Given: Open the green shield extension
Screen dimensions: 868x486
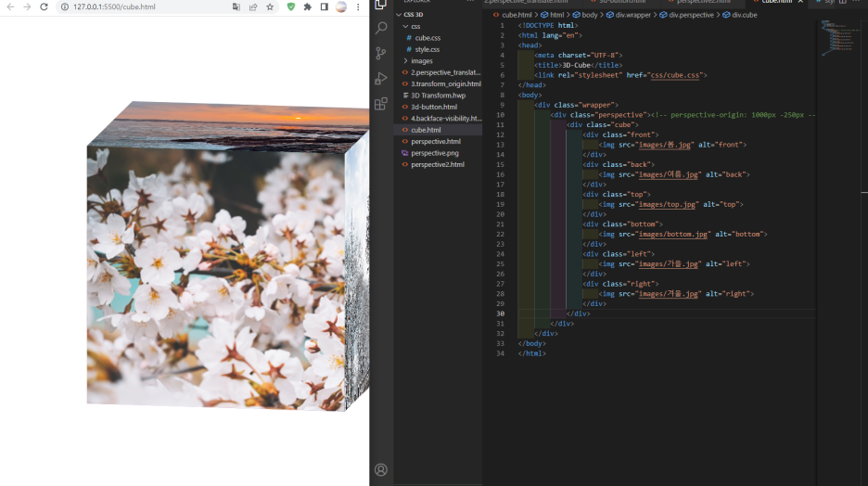Looking at the screenshot, I should [290, 6].
